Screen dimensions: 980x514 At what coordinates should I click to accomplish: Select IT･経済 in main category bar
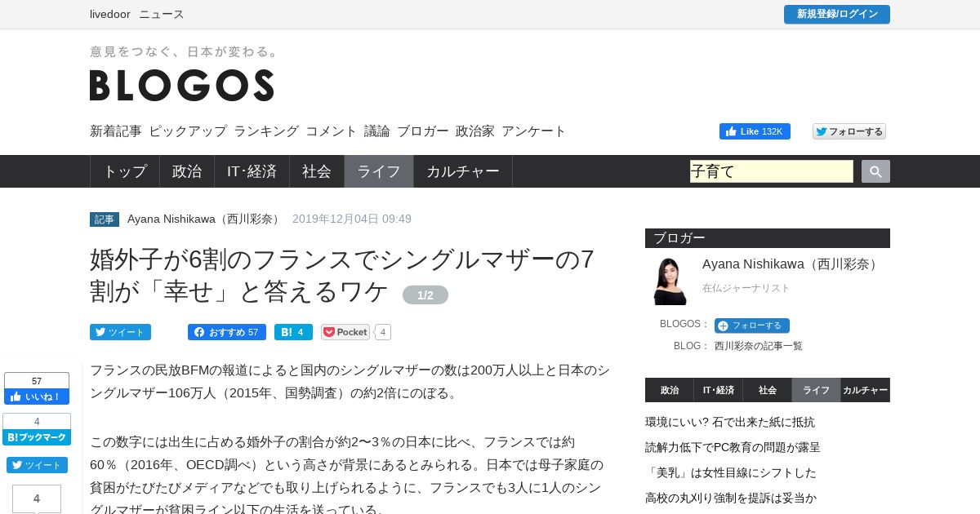[252, 171]
